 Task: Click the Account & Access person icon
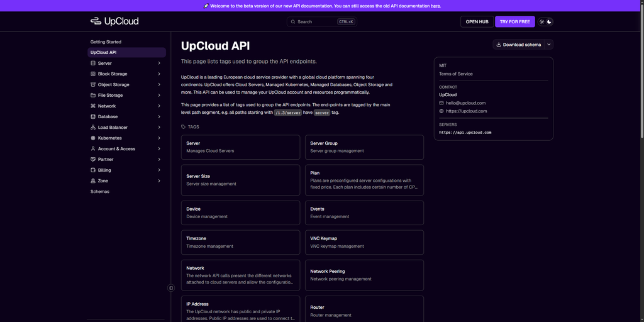[93, 148]
